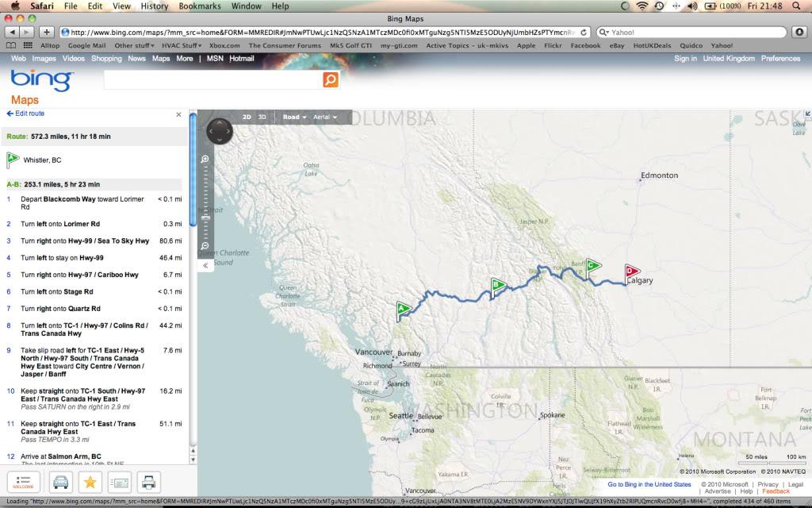Image resolution: width=812 pixels, height=508 pixels.
Task: Open the Aerial view dropdown
Action: [x=325, y=117]
